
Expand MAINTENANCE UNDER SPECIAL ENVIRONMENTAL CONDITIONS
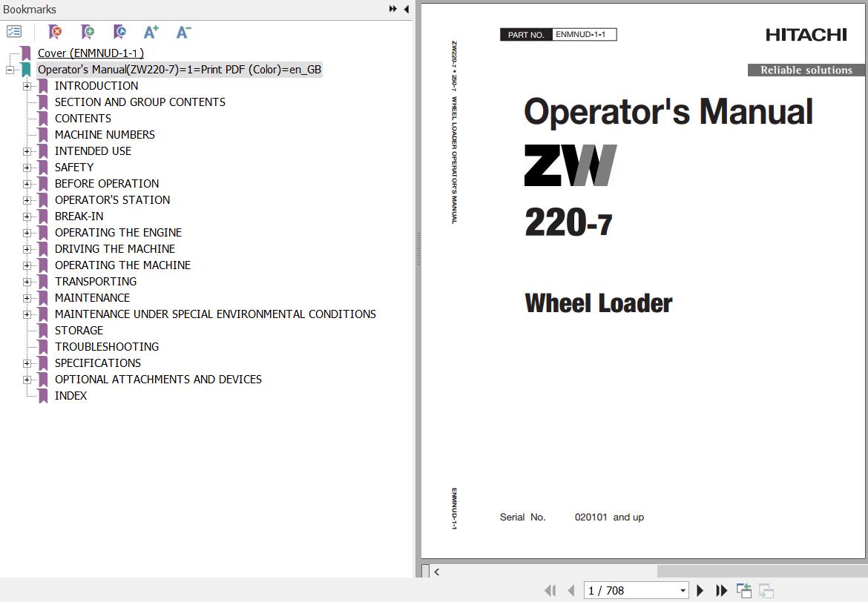(27, 314)
